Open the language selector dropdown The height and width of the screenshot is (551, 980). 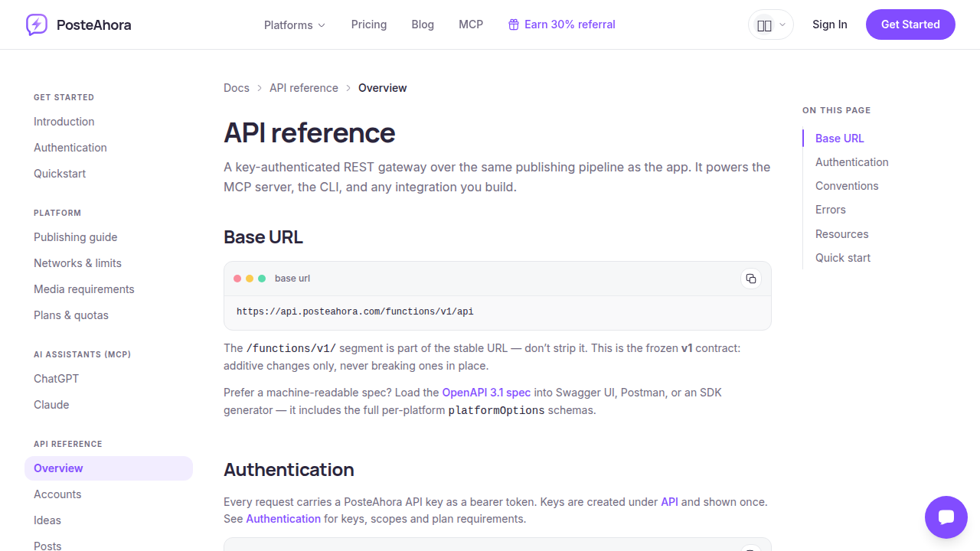click(x=771, y=24)
